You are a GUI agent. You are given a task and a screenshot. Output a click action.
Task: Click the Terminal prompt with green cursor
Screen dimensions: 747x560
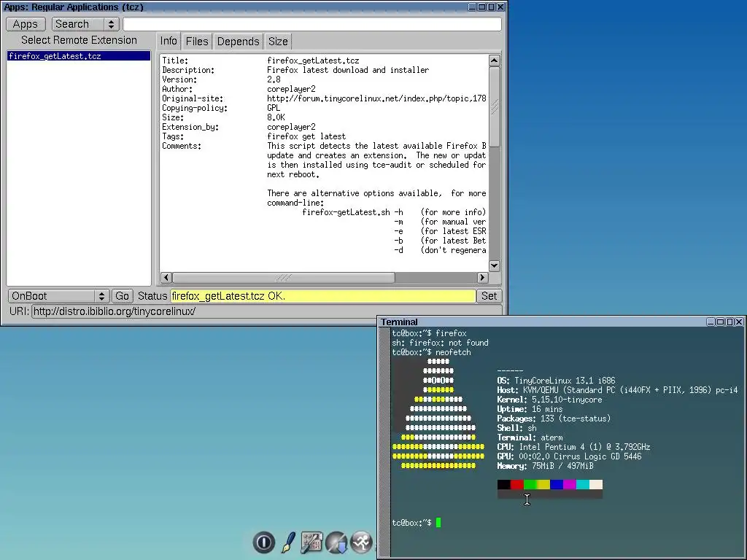[417, 523]
